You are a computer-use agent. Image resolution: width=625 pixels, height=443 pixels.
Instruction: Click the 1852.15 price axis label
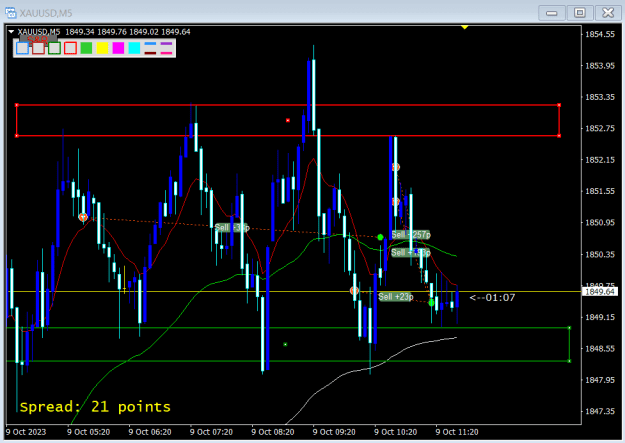[600, 160]
